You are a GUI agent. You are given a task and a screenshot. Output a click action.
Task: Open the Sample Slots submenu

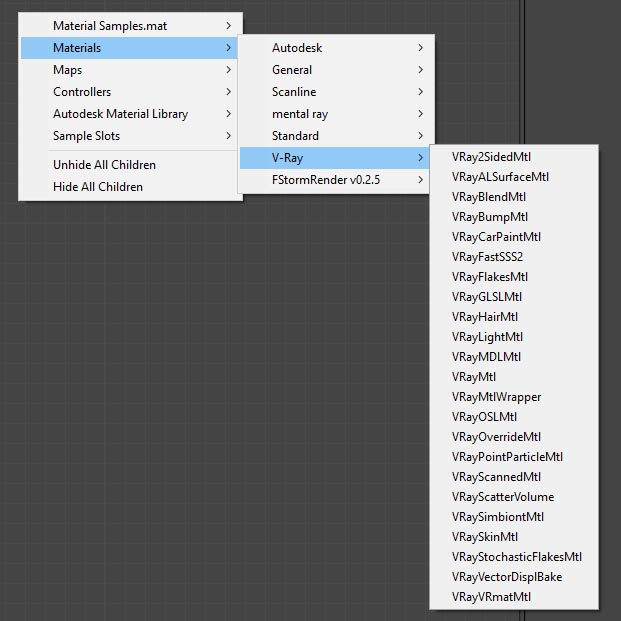[x=129, y=136]
